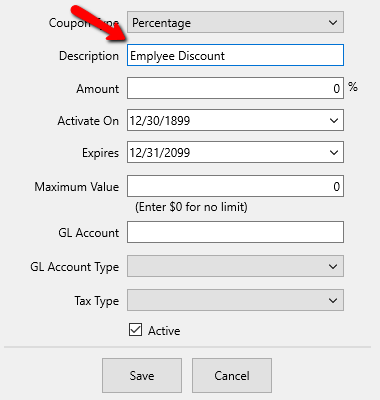Open the Coupon Type dropdown
The height and width of the screenshot is (400, 380).
pos(235,22)
